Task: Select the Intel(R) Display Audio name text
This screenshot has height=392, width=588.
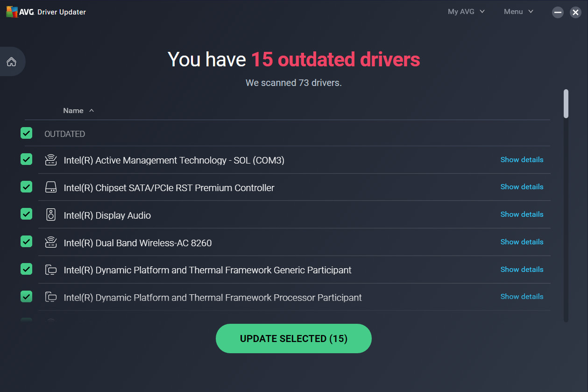Action: coord(107,215)
